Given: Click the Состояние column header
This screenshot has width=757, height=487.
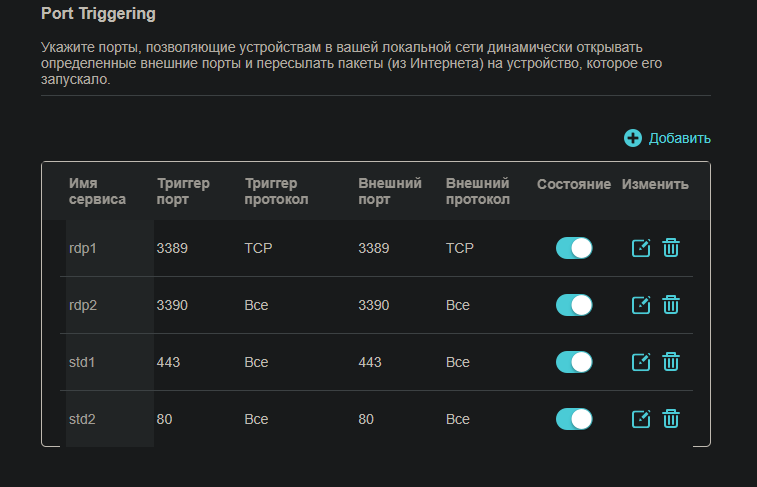Looking at the screenshot, I should click(574, 184).
